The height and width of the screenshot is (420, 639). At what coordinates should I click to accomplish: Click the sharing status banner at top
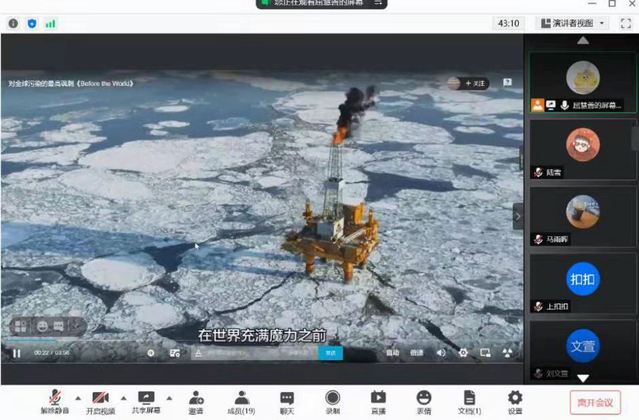(x=322, y=4)
